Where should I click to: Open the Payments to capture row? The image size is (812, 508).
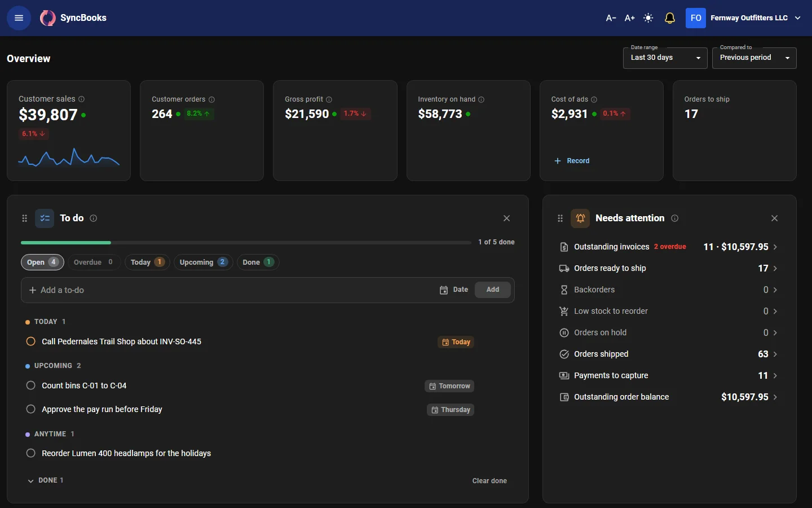coord(668,376)
